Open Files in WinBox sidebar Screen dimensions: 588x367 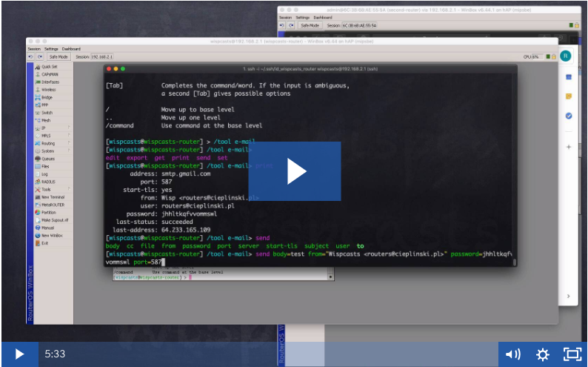[45, 166]
